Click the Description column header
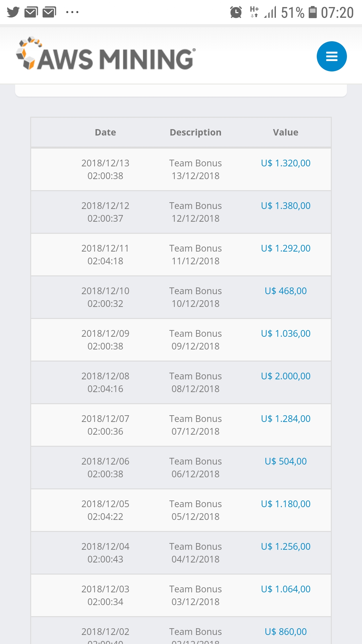 tap(195, 132)
